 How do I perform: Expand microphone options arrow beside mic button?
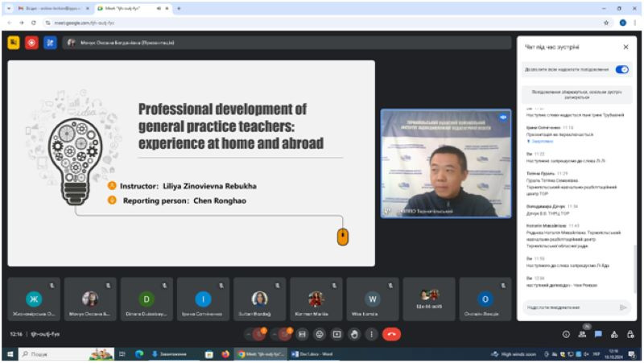pos(248,334)
